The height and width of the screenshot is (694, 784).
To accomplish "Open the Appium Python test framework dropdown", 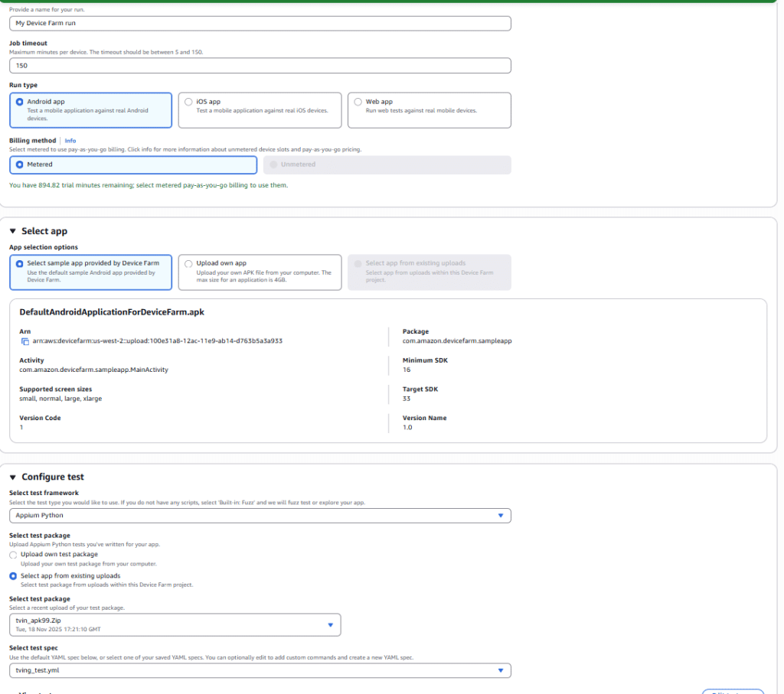I will (x=260, y=516).
